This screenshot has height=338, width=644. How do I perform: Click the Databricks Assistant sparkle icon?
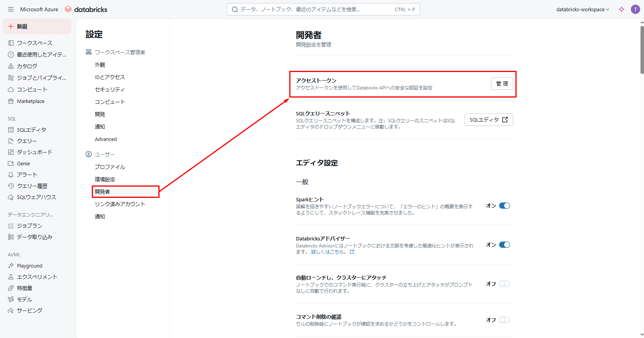[622, 9]
